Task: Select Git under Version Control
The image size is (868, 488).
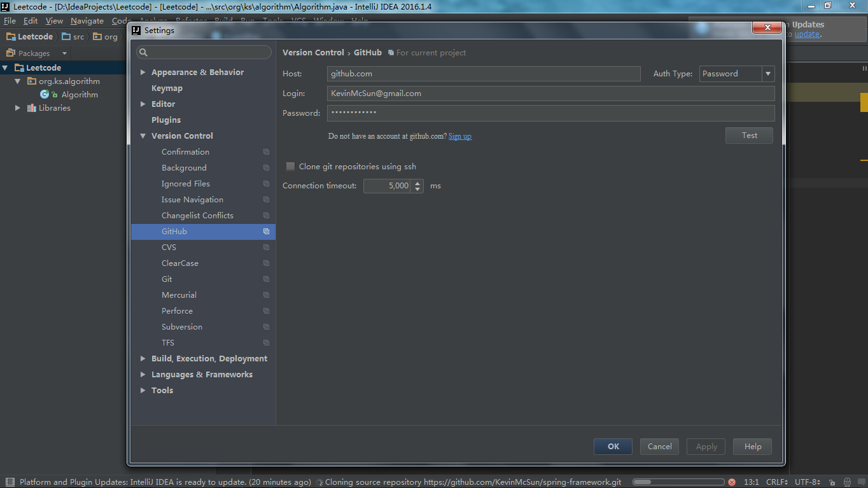Action: (x=167, y=279)
